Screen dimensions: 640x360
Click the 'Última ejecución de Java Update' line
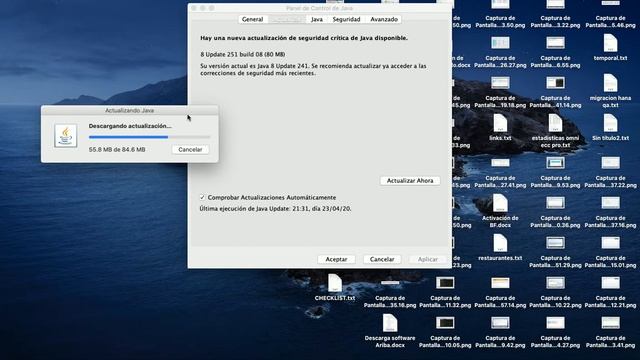click(x=275, y=209)
